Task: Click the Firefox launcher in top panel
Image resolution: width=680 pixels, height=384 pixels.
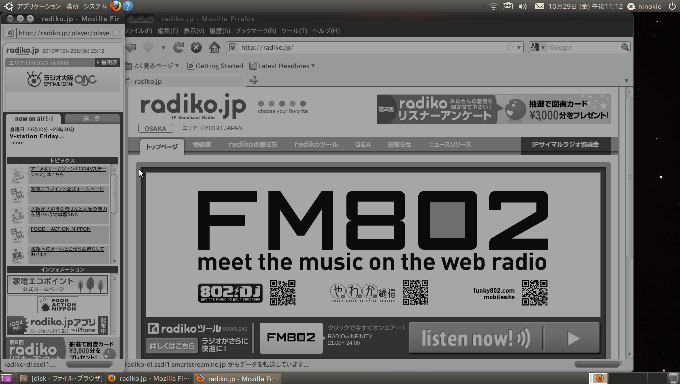Action: (x=115, y=6)
